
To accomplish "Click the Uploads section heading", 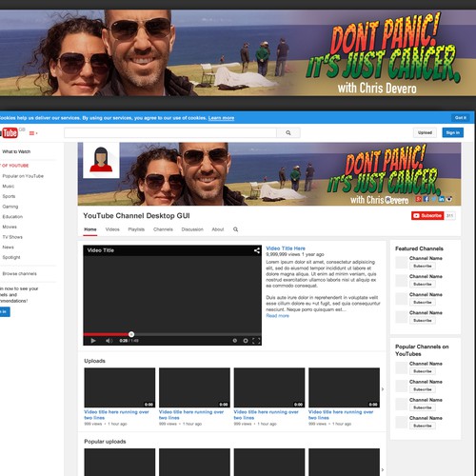I will (x=94, y=361).
